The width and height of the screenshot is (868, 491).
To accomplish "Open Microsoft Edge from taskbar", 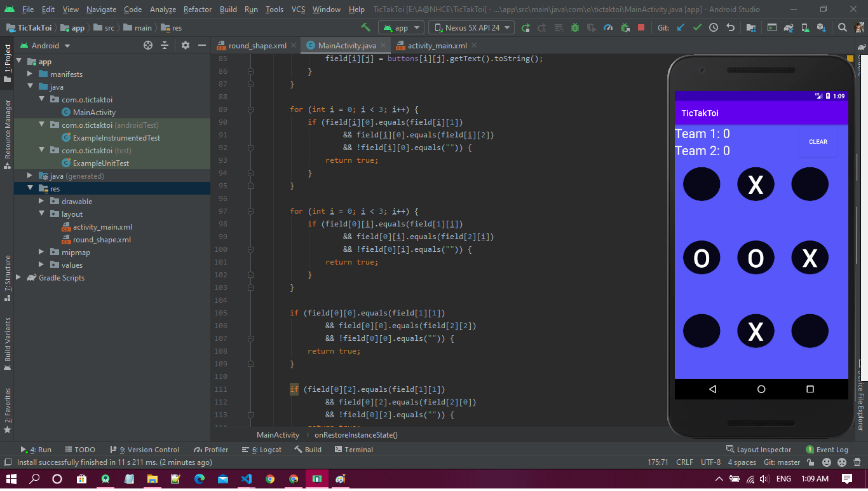I will (x=200, y=478).
